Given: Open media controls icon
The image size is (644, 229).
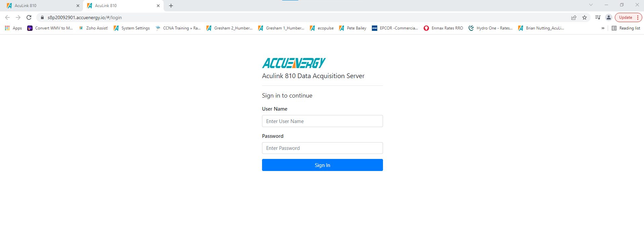Looking at the screenshot, I should (x=598, y=17).
